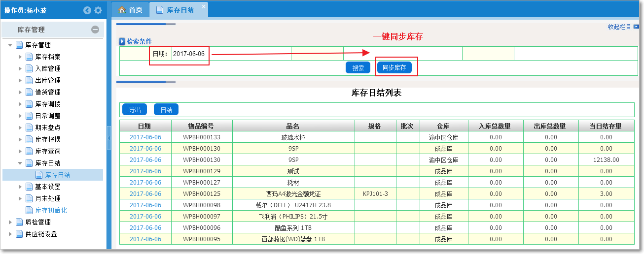Viewport: 644px width, 254px height.
Task: Click the 日期 input field showing 2017-06-06
Action: pos(189,54)
